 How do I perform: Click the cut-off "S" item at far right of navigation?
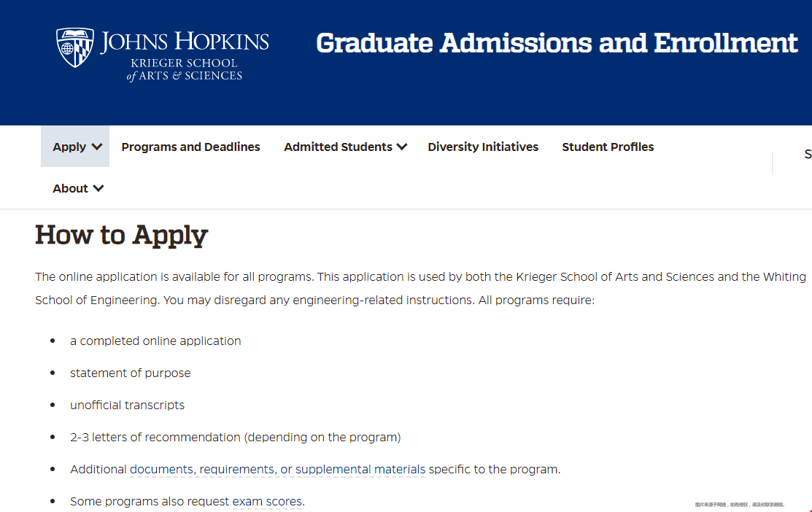pos(807,154)
